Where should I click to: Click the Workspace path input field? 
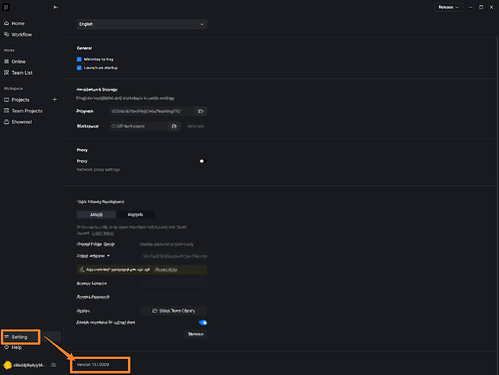coord(139,126)
